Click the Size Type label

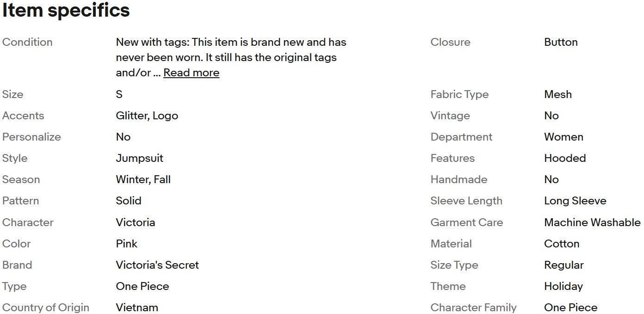pos(454,265)
